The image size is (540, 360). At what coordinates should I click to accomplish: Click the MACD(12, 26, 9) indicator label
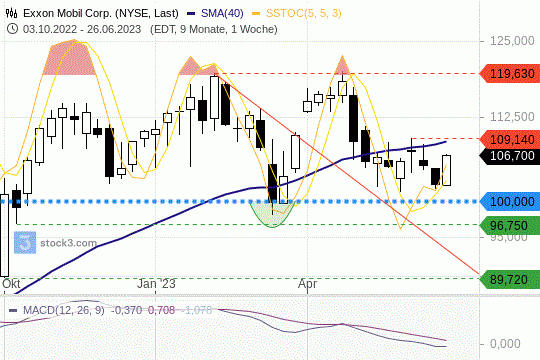pos(64,310)
